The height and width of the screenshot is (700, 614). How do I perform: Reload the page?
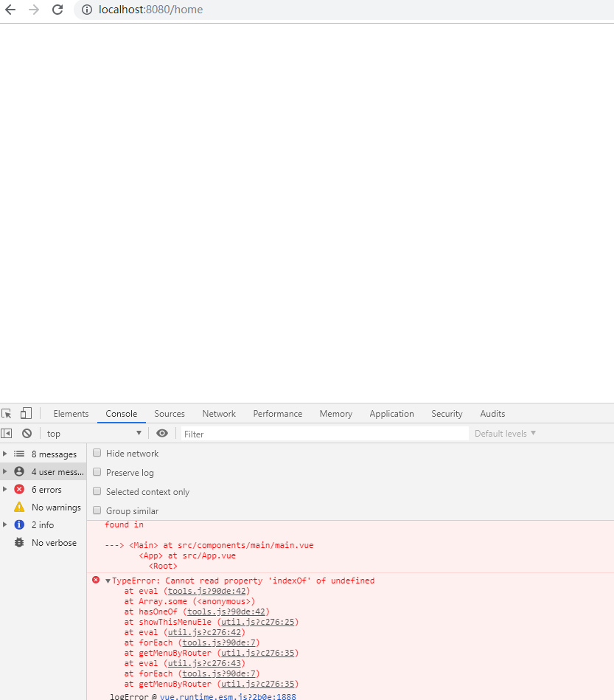click(x=57, y=10)
